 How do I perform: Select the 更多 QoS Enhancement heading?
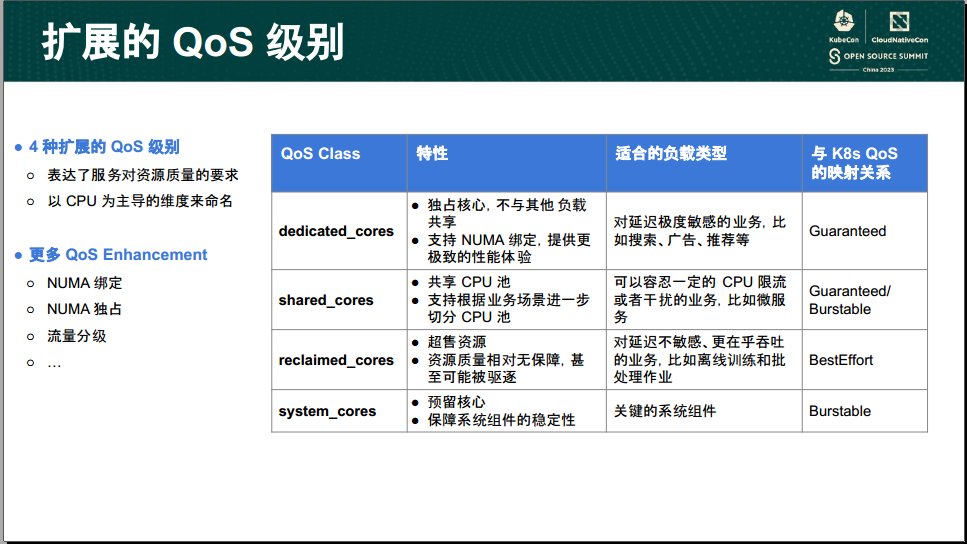click(x=117, y=255)
